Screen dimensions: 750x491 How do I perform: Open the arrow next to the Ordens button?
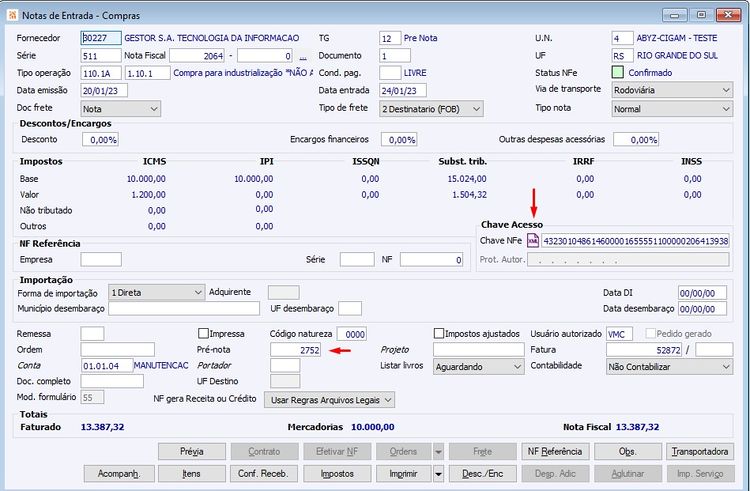[x=438, y=451]
